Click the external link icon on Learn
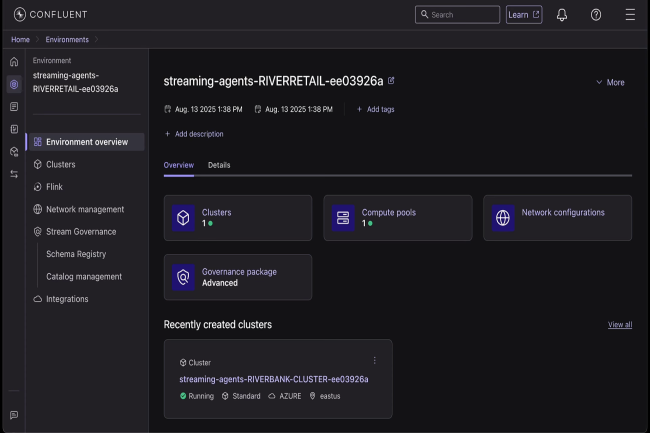This screenshot has height=433, width=650. [x=536, y=15]
